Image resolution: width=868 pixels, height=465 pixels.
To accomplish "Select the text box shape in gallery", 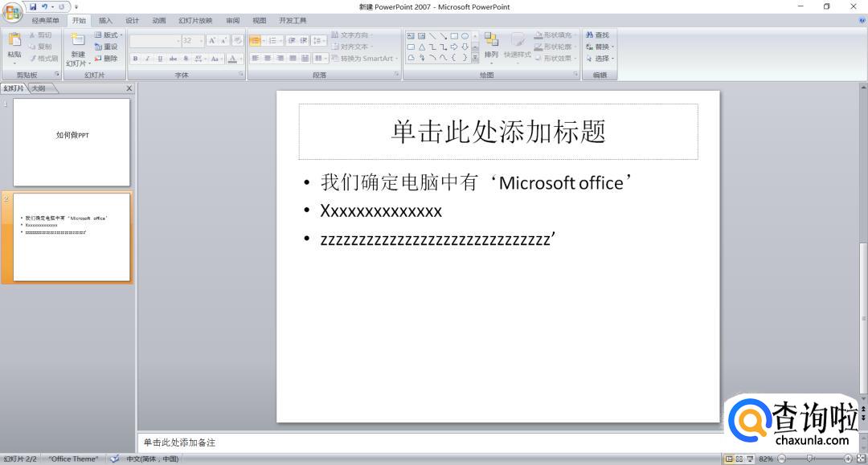I will 411,36.
